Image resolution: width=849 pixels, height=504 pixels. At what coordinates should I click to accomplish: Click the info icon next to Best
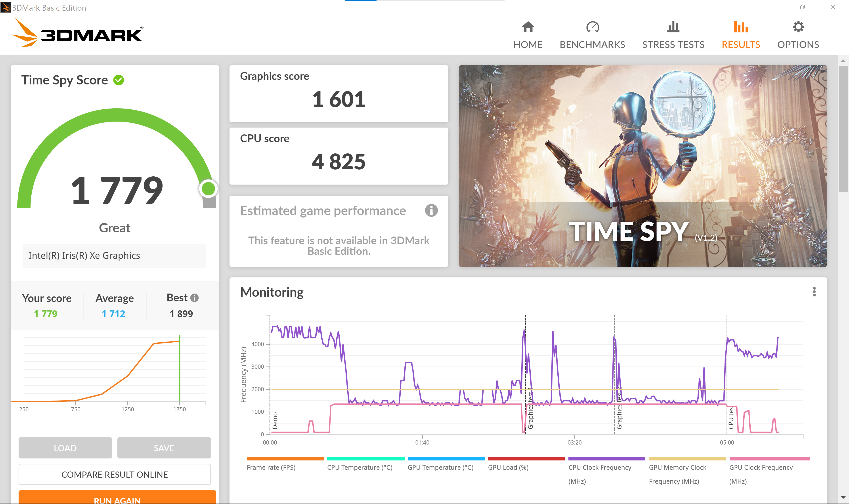pyautogui.click(x=195, y=298)
